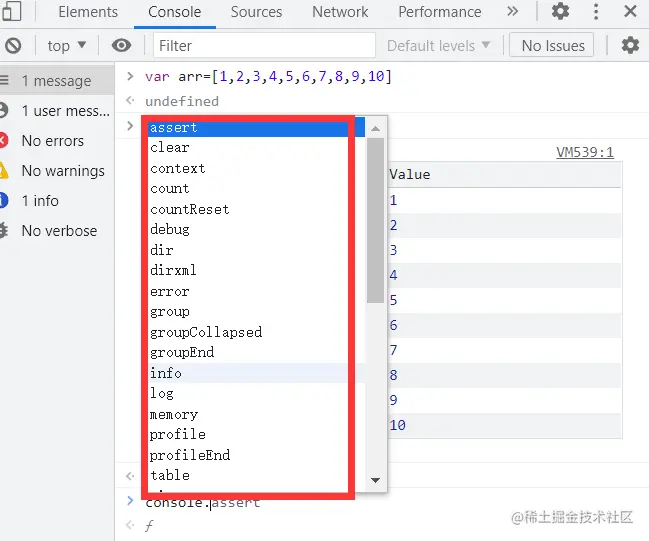Select the 1 message sidebar row
Image resolution: width=649 pixels, height=541 pixels.
pyautogui.click(x=57, y=81)
